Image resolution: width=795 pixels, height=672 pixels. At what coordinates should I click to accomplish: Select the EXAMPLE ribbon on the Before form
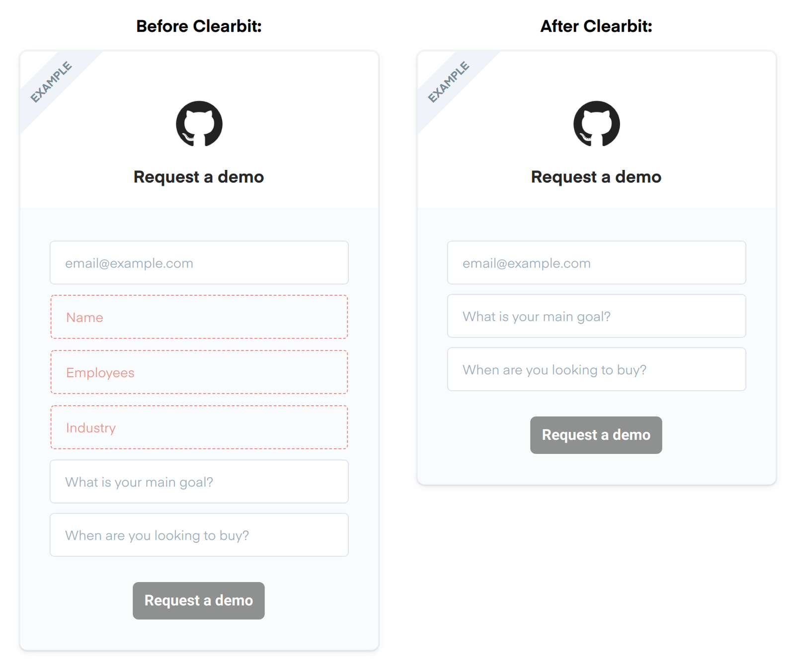pos(51,81)
